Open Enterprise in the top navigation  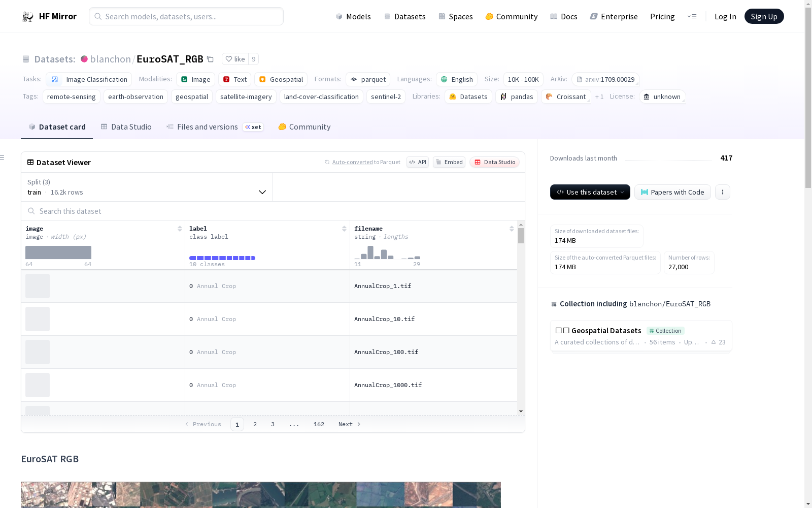click(614, 16)
